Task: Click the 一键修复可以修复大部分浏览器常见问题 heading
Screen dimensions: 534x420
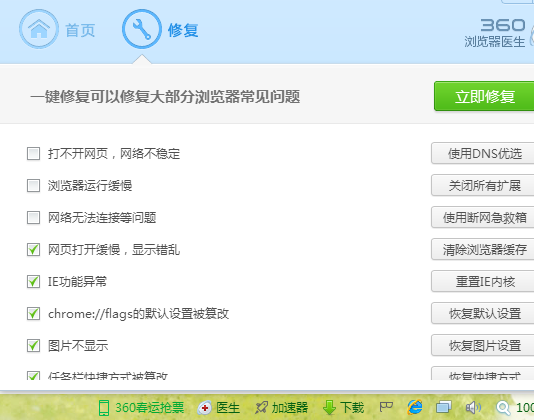Action: point(165,97)
